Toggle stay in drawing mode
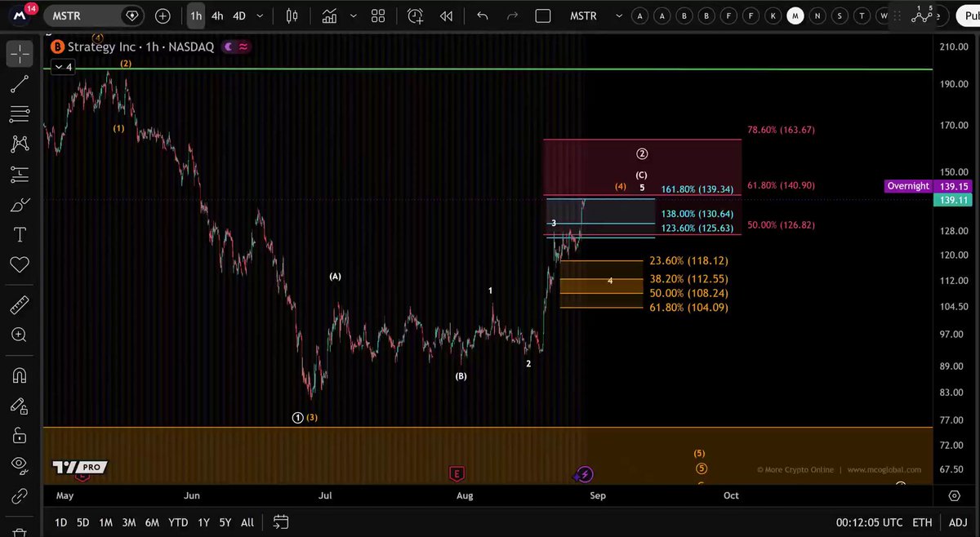Screen dimensions: 980x537 (19, 405)
